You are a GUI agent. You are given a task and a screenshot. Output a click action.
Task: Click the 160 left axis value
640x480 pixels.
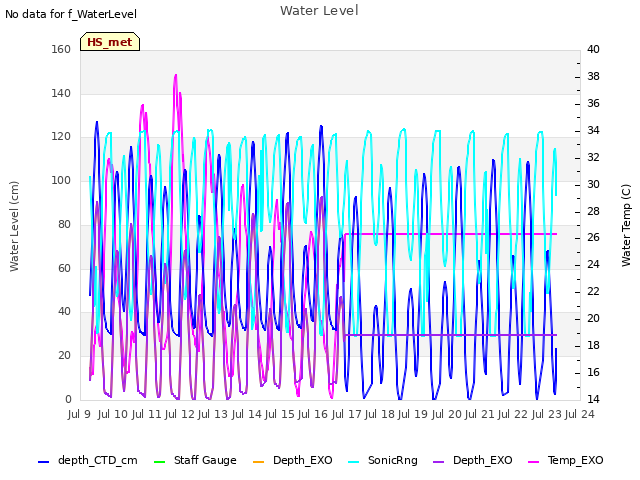(x=61, y=49)
